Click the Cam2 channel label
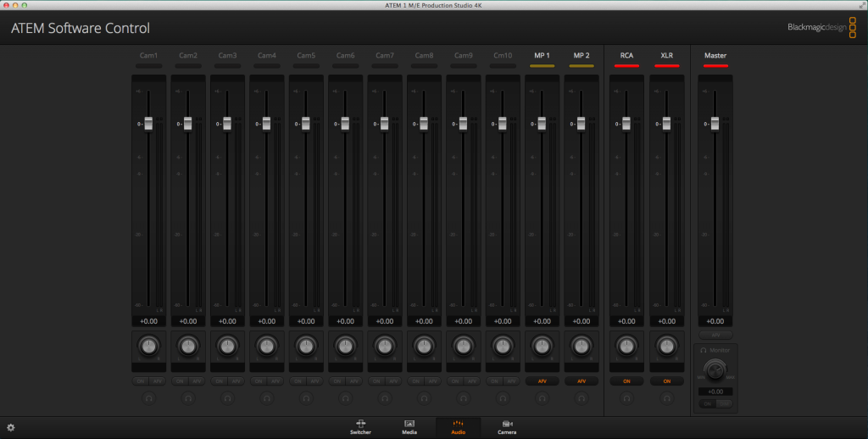Viewport: 868px width, 439px height. point(188,55)
